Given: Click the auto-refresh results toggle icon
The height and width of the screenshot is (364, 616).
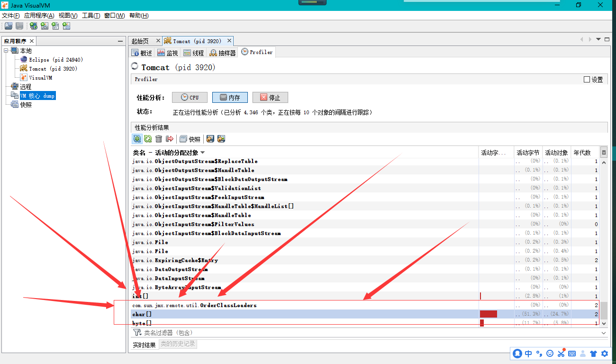Looking at the screenshot, I should coord(137,139).
